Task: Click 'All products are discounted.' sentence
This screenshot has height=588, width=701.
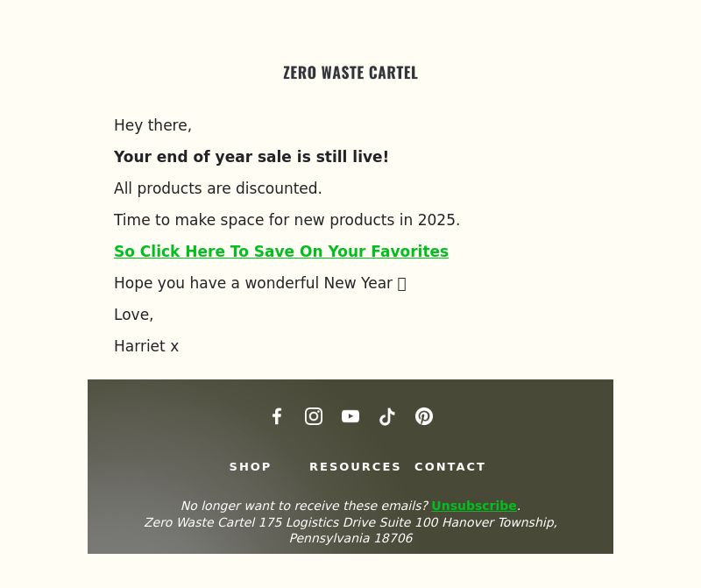Action: [x=217, y=188]
